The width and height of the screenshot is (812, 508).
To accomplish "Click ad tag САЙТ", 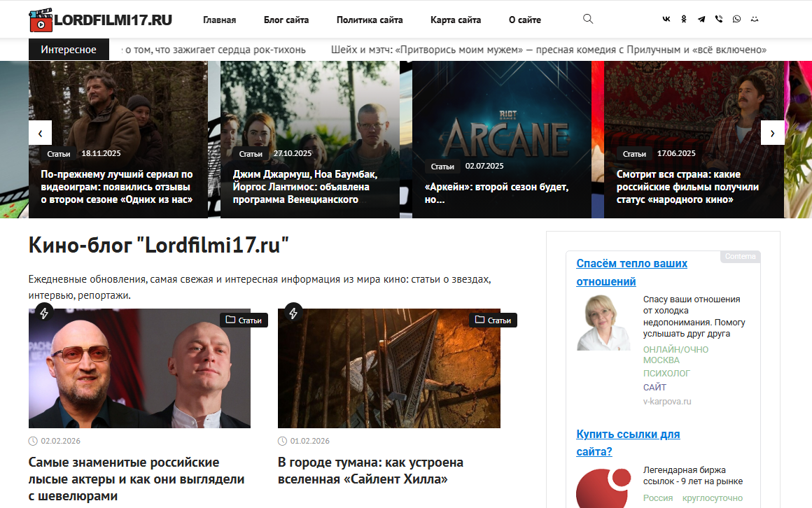I will [x=654, y=388].
